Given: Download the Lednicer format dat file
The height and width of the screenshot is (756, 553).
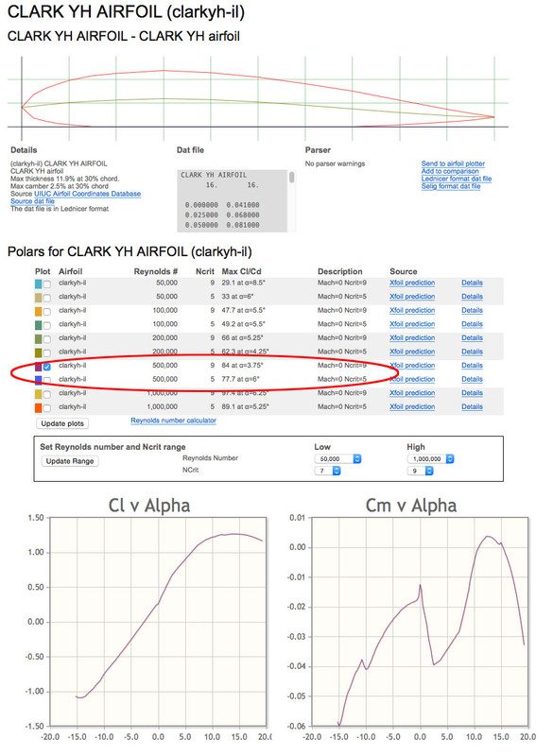Looking at the screenshot, I should [x=457, y=179].
